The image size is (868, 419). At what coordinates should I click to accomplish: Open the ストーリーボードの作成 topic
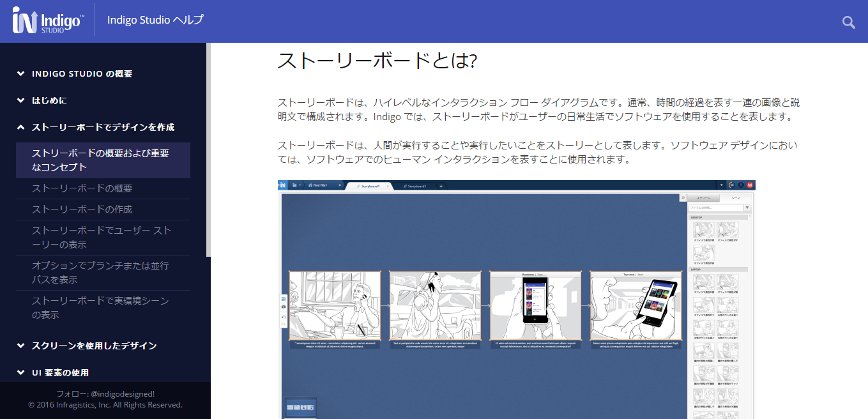tap(82, 209)
